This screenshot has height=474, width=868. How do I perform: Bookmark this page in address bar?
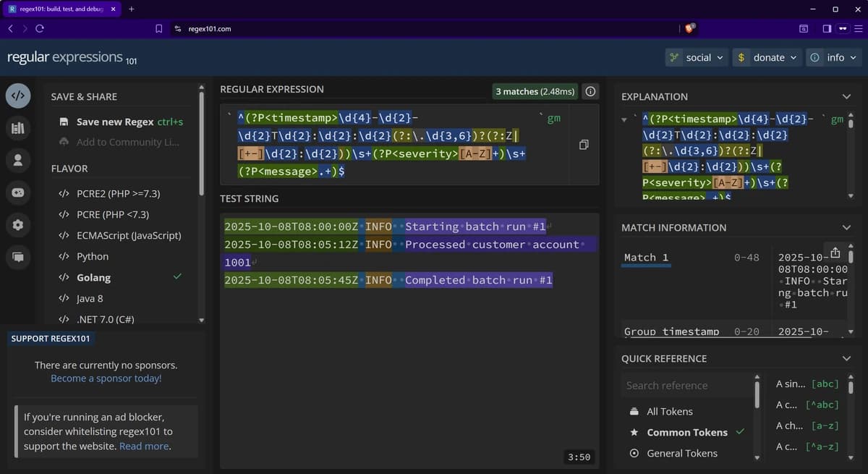coord(159,28)
